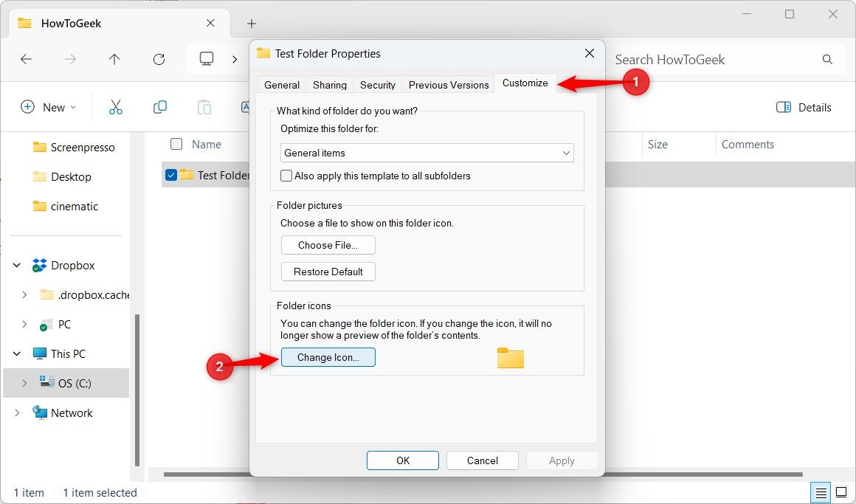
Task: Collapse the Dropbox tree node
Action: (x=17, y=266)
